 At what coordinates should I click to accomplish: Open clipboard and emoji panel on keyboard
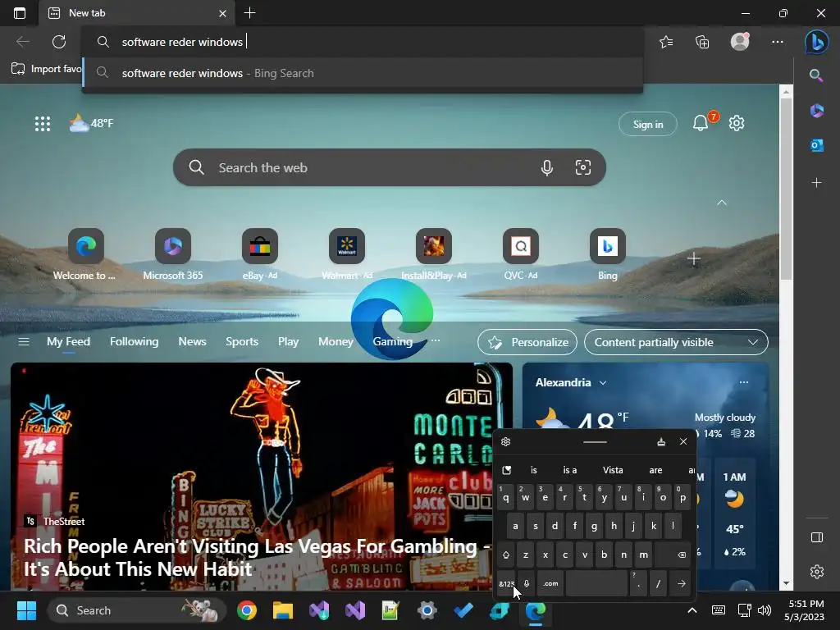pos(506,470)
